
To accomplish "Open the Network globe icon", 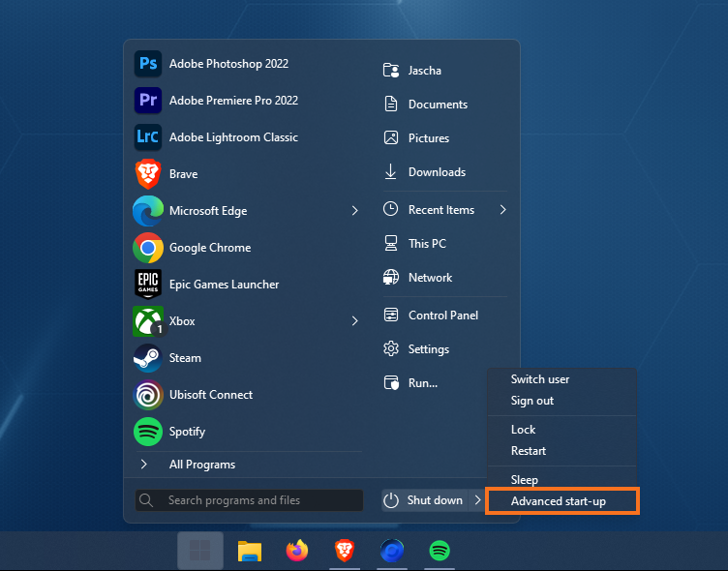I will coord(391,277).
